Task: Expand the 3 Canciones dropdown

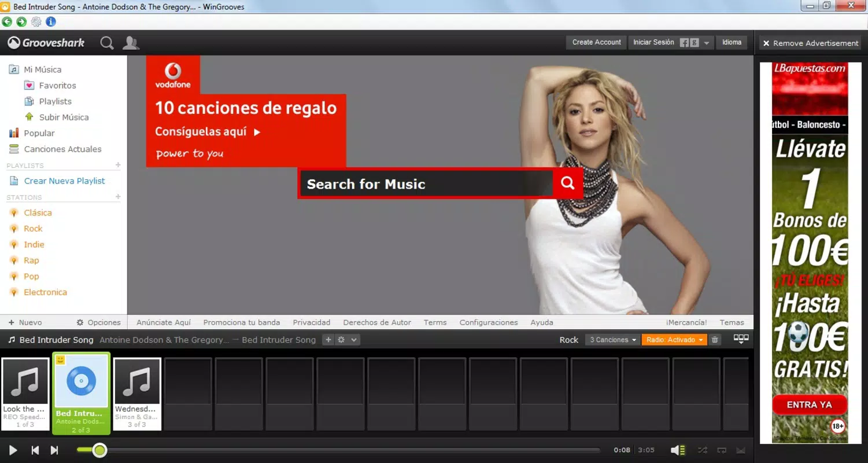Action: pyautogui.click(x=612, y=340)
